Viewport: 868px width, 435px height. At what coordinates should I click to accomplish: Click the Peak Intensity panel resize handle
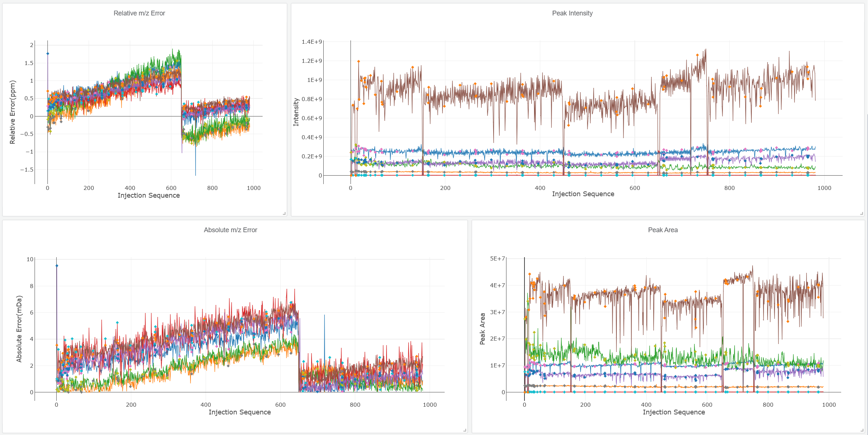click(861, 213)
